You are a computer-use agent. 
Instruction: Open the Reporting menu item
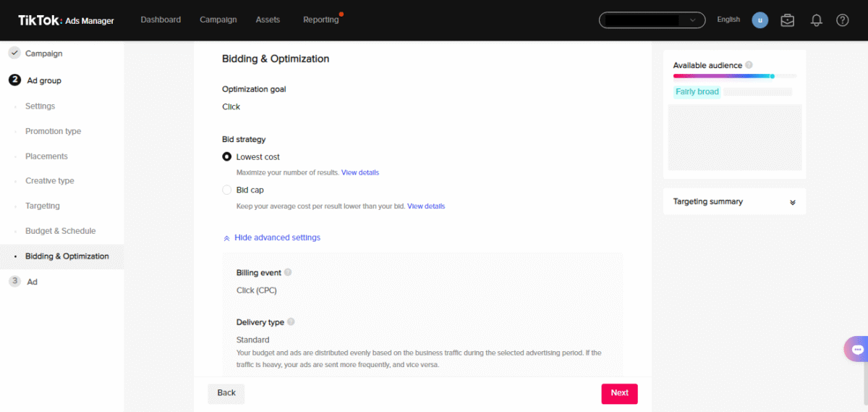[321, 20]
